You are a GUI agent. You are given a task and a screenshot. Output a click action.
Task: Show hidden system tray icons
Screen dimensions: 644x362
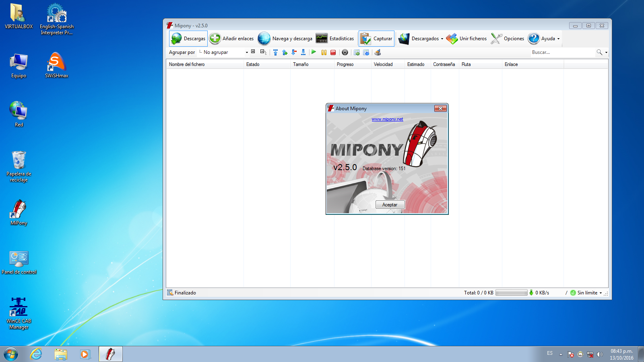point(561,354)
